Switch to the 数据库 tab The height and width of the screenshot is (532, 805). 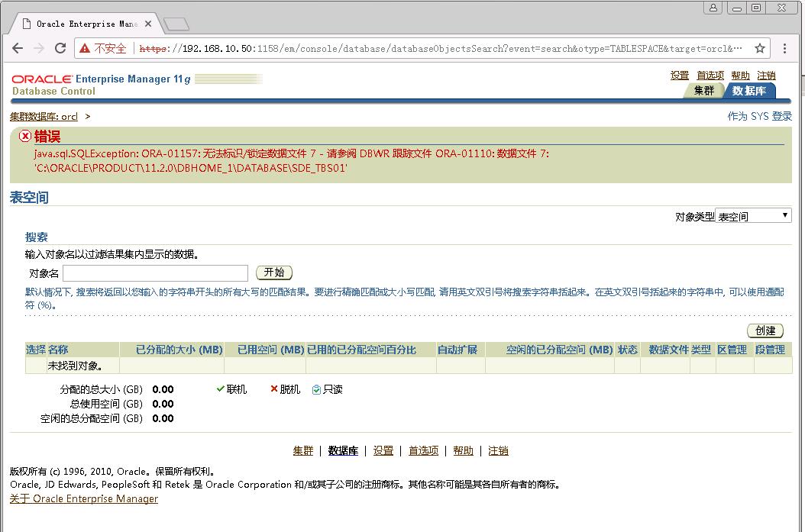tap(749, 91)
